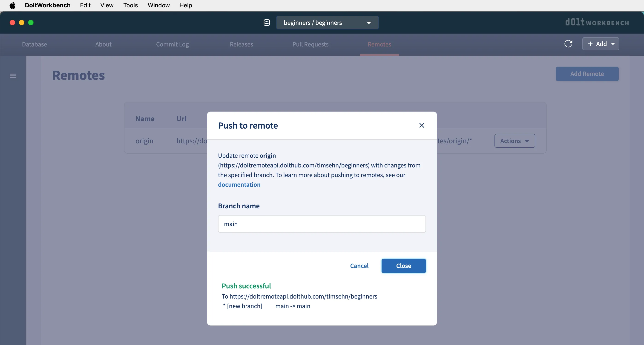Click the Cancel link in modal
This screenshot has height=345, width=644.
pyautogui.click(x=359, y=265)
